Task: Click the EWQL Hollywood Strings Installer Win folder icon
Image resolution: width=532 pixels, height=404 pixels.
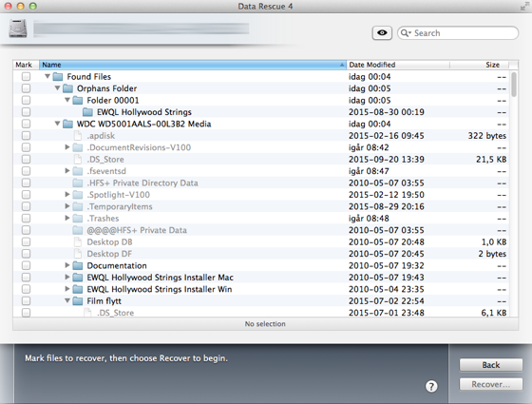Action: coord(78,289)
